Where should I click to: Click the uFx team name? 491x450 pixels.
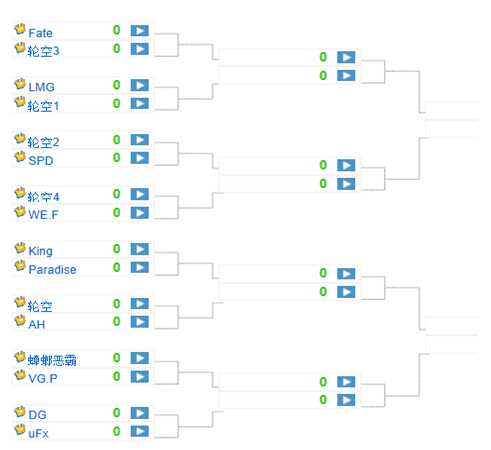click(38, 434)
